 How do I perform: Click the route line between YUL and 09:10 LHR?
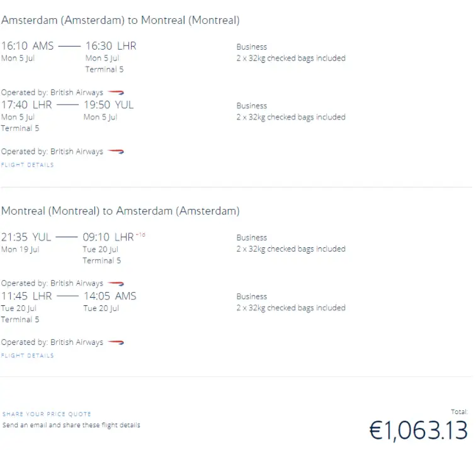[x=67, y=237]
